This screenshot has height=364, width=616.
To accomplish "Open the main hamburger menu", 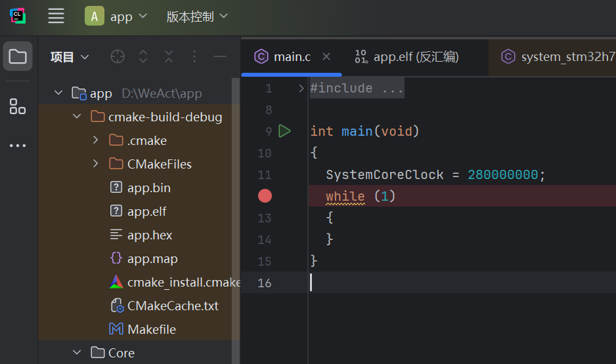I will pos(56,16).
